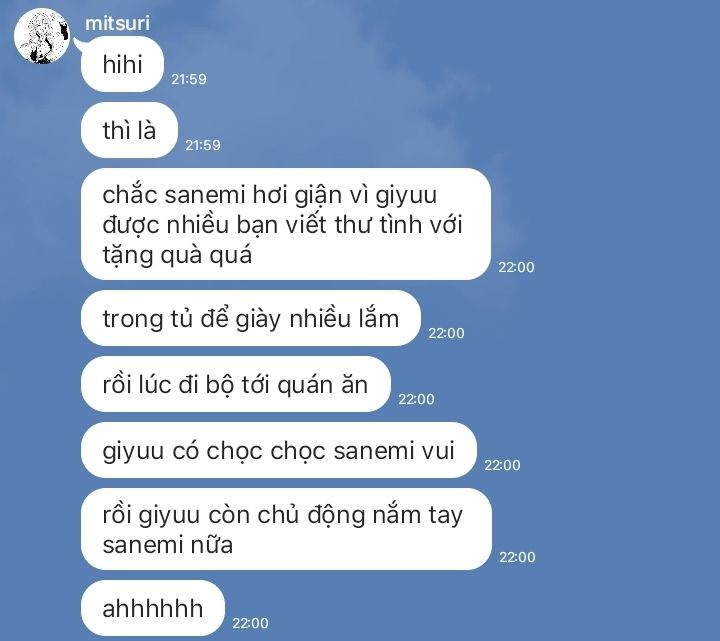Click the bubble tail next to mitsuri's avatar
The height and width of the screenshot is (641, 720).
[79, 45]
